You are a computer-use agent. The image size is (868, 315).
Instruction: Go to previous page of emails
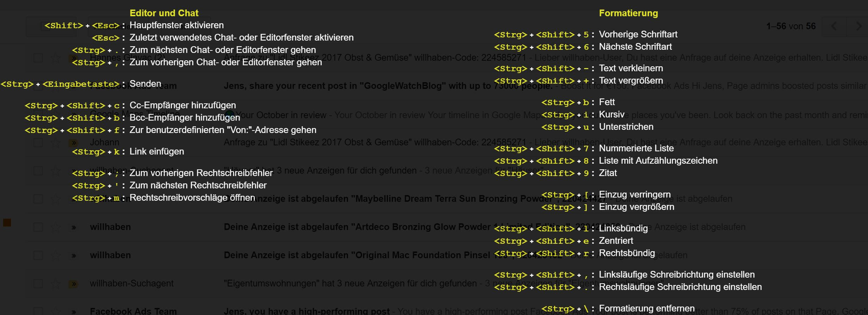click(x=834, y=26)
